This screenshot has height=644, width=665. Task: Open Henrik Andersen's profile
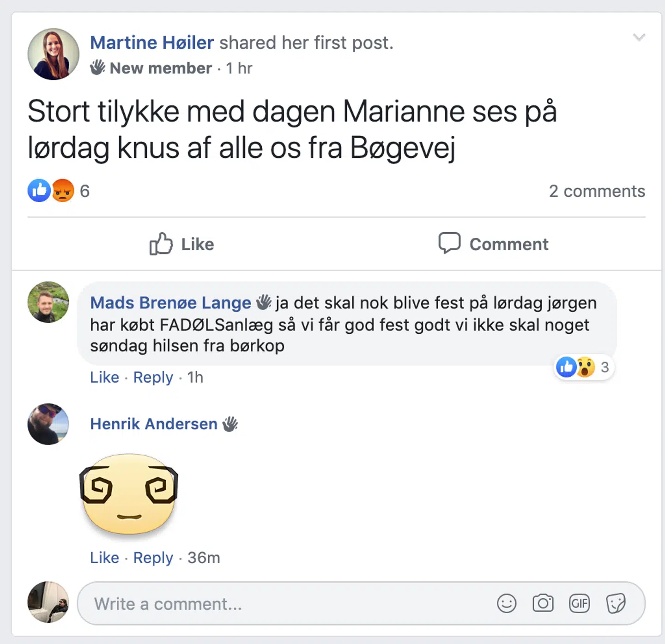click(154, 424)
